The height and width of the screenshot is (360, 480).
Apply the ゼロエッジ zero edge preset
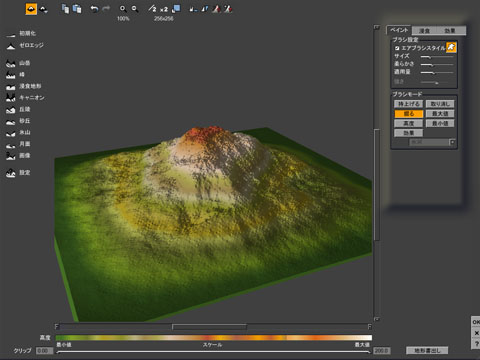pos(25,46)
